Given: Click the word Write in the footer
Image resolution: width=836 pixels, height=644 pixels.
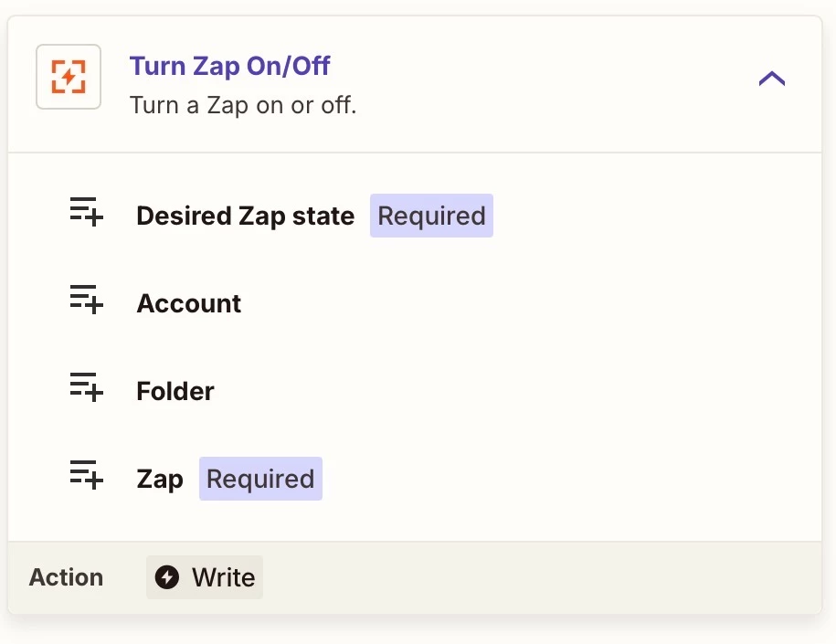Looking at the screenshot, I should point(223,577).
